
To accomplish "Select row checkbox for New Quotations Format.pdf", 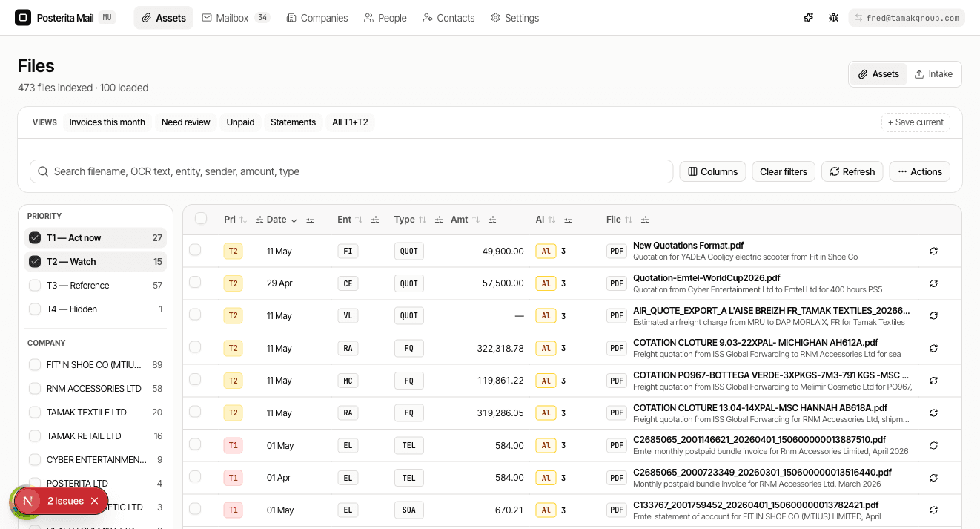I will pyautogui.click(x=195, y=250).
